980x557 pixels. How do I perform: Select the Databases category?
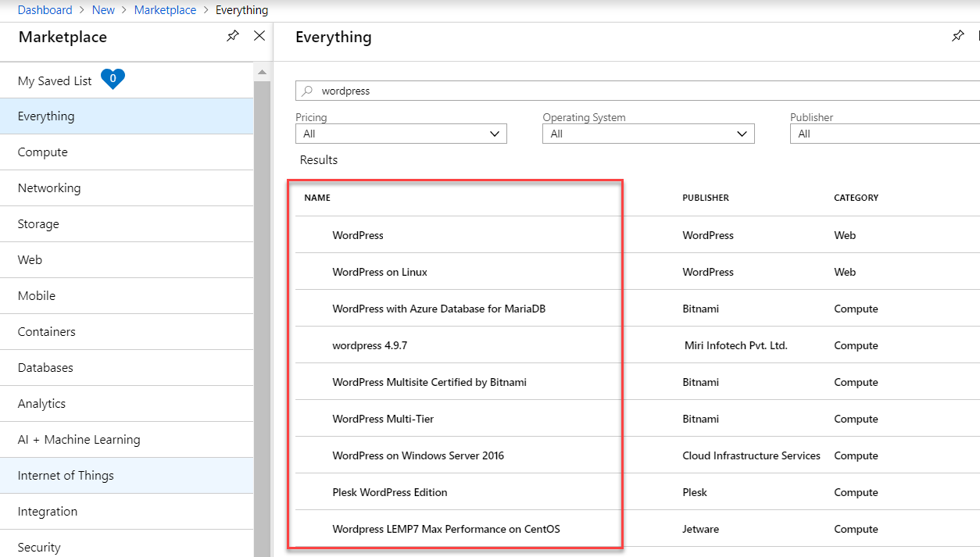pos(127,368)
